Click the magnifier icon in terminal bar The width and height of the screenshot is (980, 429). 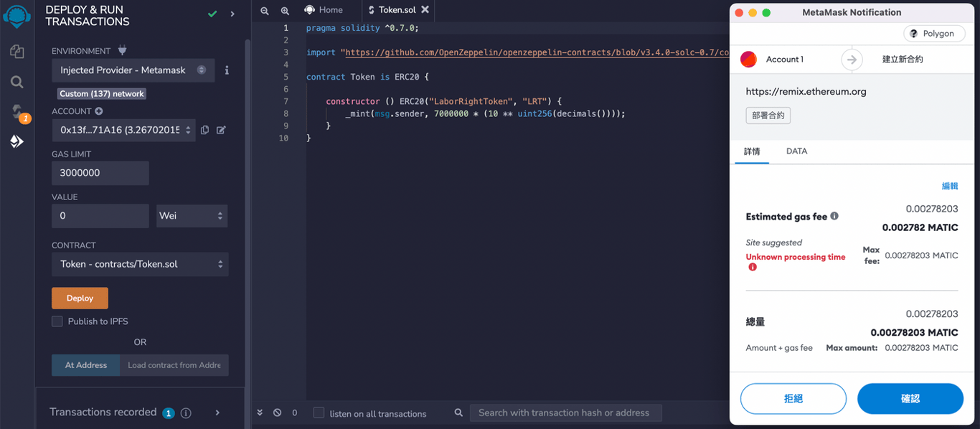pos(459,412)
